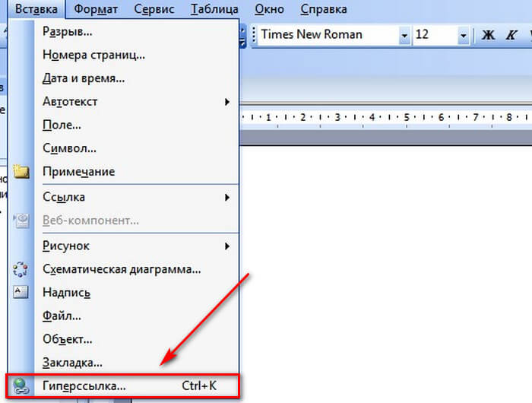532x403 pixels.
Task: Open the Формат menu
Action: pos(96,9)
